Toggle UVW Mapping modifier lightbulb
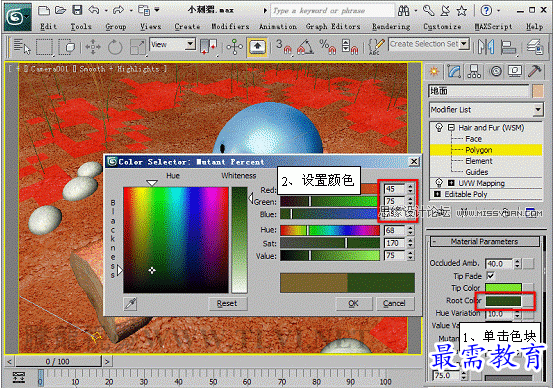The height and width of the screenshot is (388, 553). 439,183
